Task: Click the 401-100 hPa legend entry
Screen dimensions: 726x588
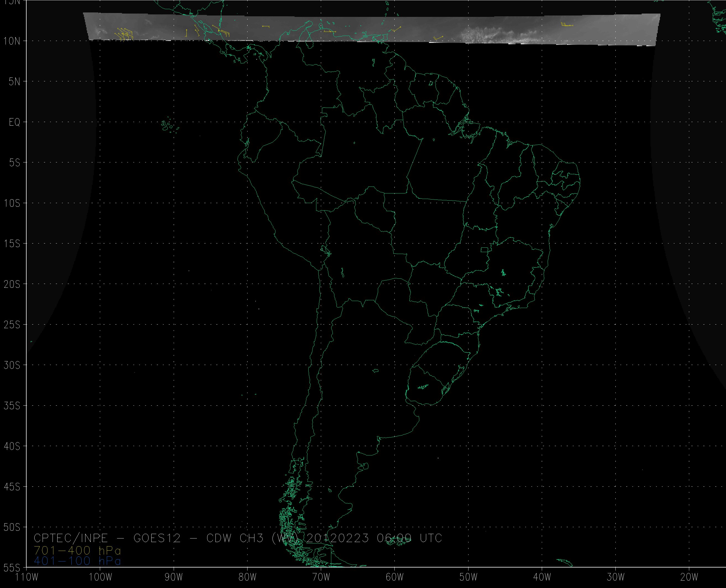Action: (77, 561)
